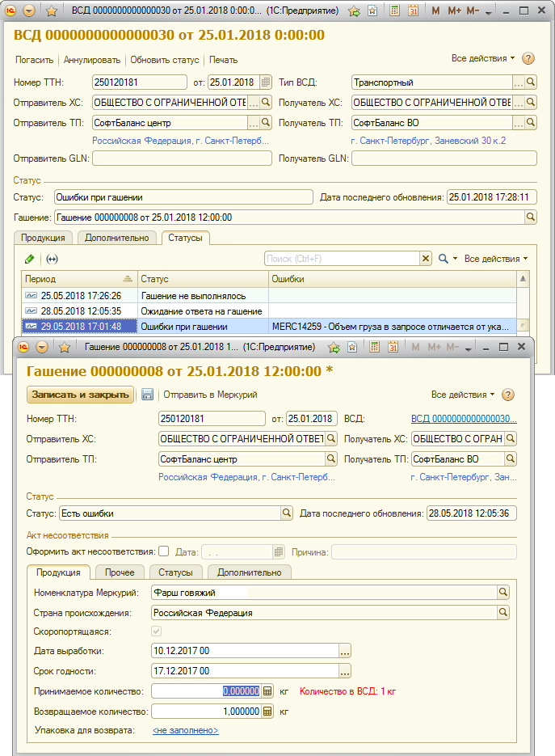Screen dimensions: 555x756
Task: Click Заневский 30 к.2 recipient address link
Action: pos(428,141)
